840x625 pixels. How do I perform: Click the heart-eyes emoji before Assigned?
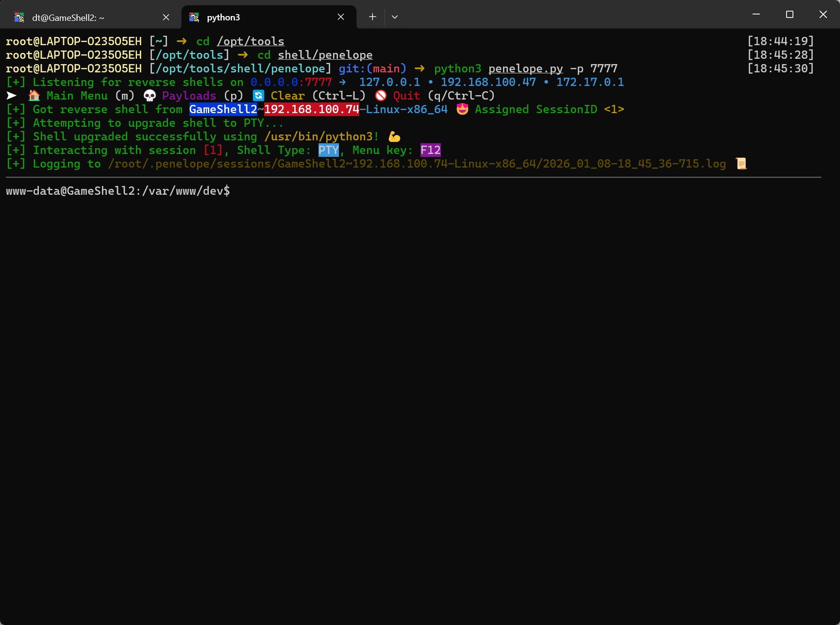pos(462,109)
